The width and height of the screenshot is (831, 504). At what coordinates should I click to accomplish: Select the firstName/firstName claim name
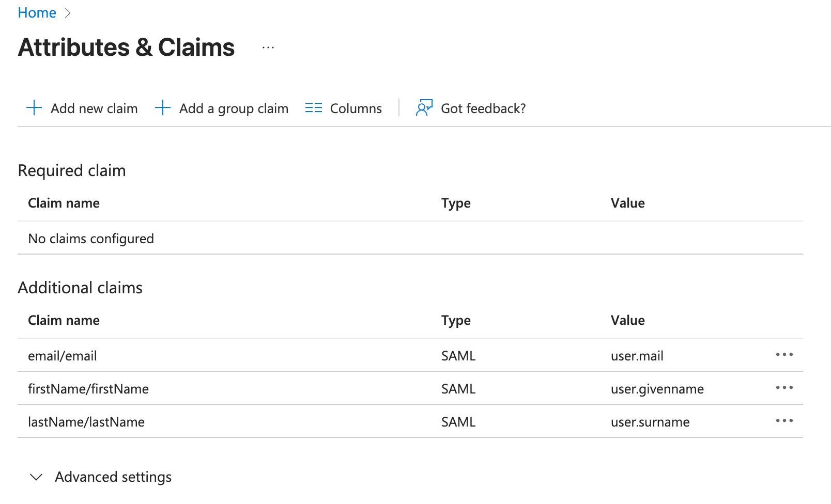88,389
